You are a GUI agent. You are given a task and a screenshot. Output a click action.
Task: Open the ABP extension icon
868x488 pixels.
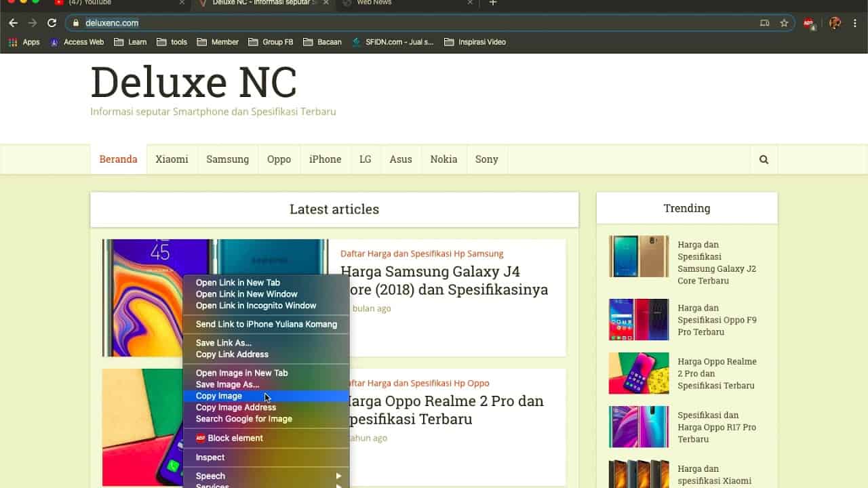click(x=808, y=23)
